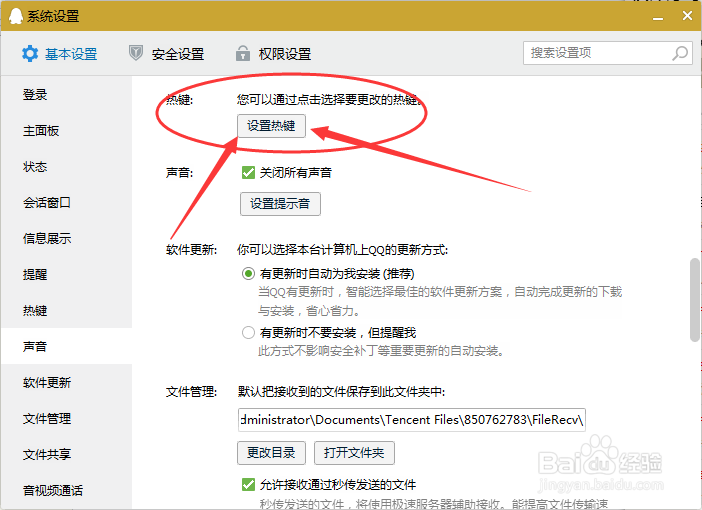Select 提醒 in the sidebar
The image size is (702, 510).
(66, 274)
